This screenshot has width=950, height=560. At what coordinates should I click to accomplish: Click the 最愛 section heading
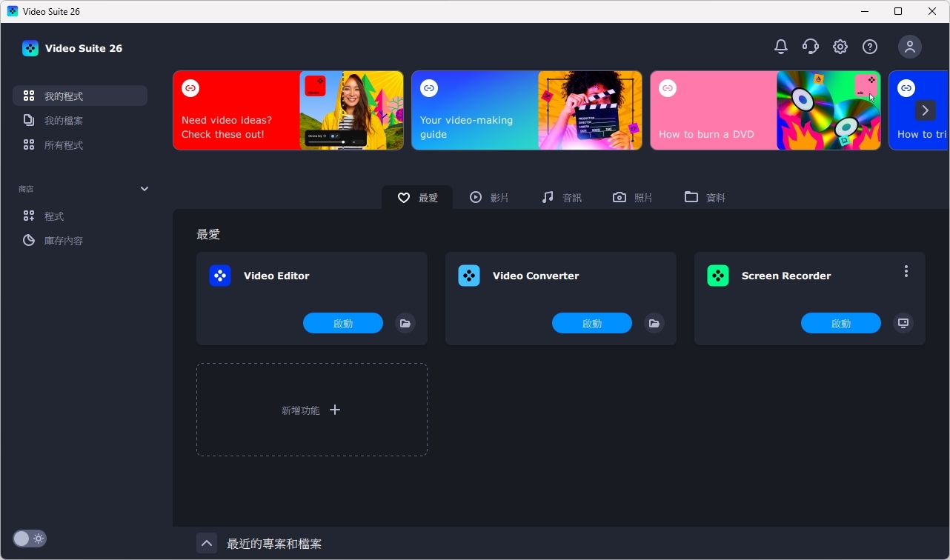click(208, 235)
